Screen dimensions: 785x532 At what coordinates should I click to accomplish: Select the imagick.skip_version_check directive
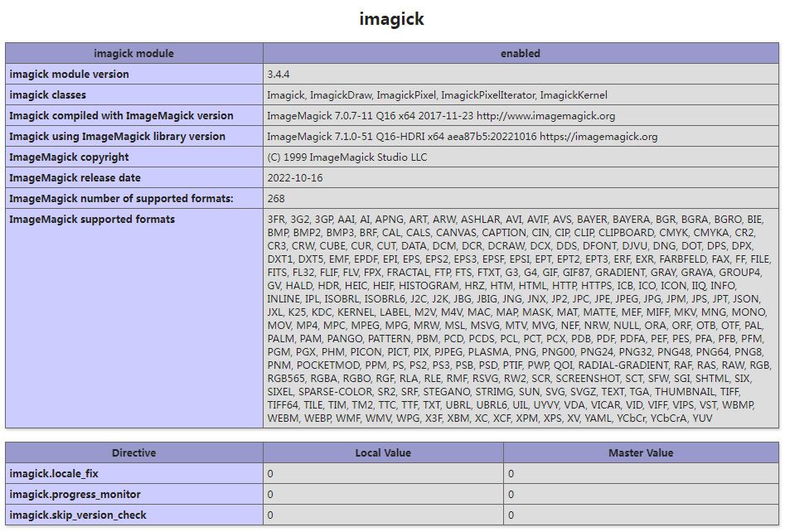(78, 515)
